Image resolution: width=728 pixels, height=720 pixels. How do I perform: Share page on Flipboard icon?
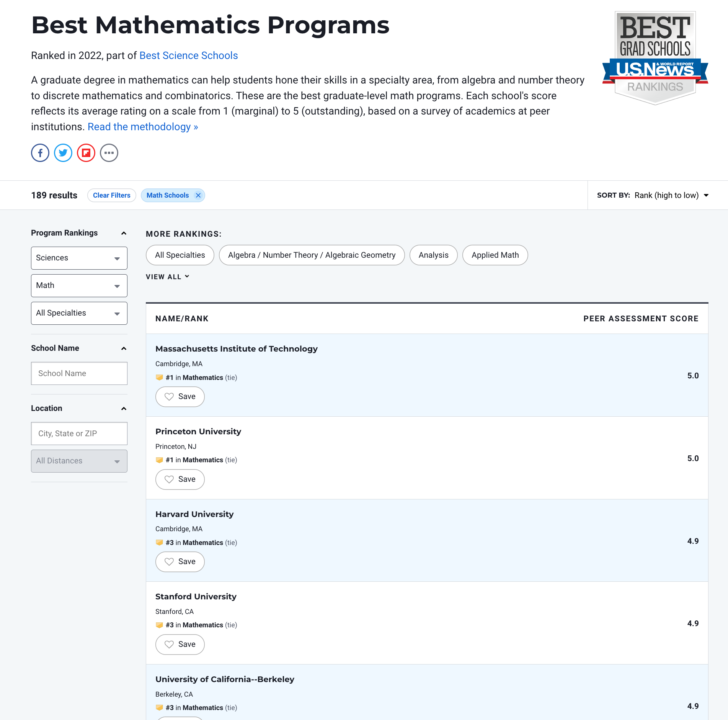coord(86,153)
